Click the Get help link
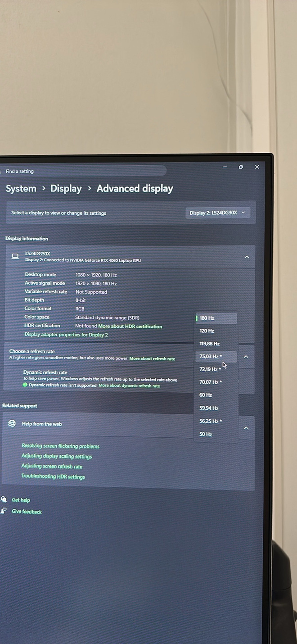The image size is (297, 644). click(21, 500)
